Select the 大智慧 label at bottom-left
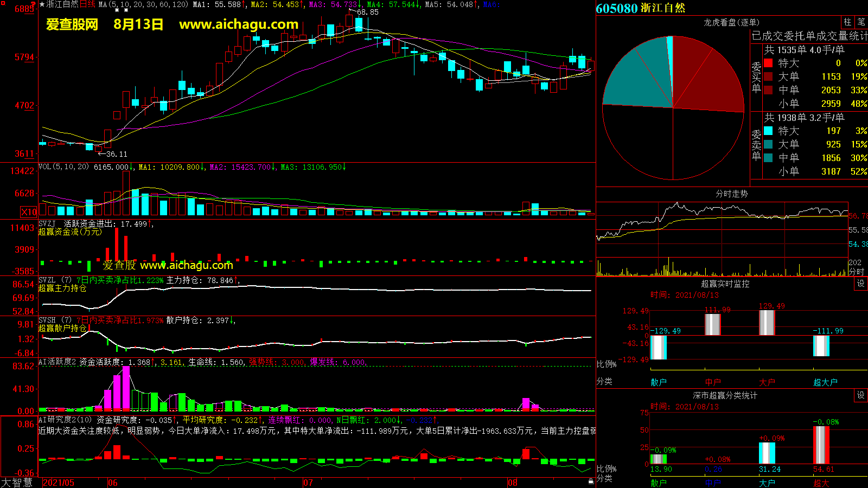This screenshot has width=868, height=488. click(17, 483)
